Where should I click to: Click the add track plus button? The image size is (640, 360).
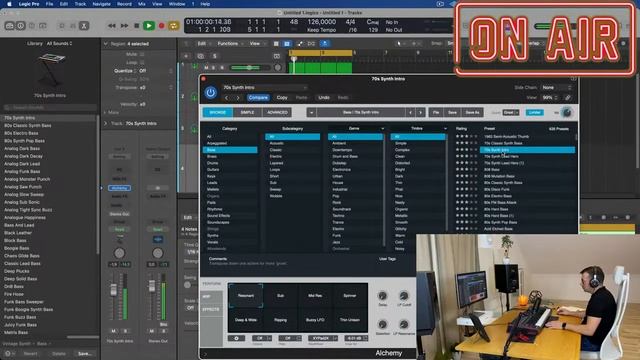click(186, 56)
